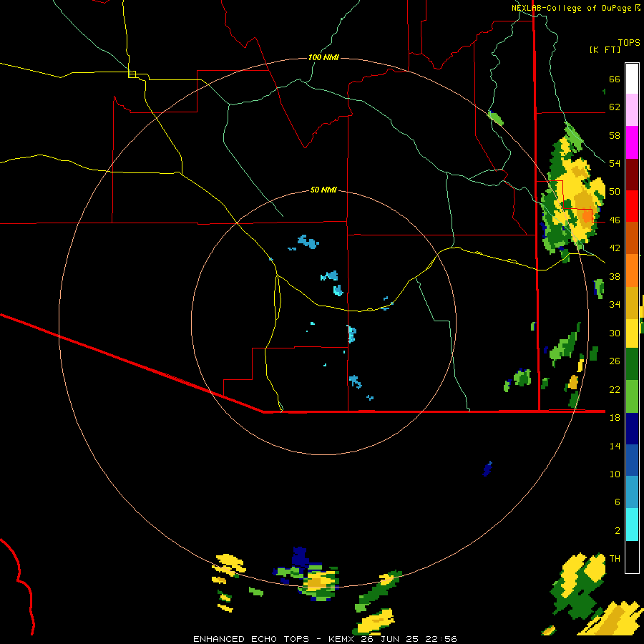Click the light pink swatch near 62

pyautogui.click(x=632, y=109)
